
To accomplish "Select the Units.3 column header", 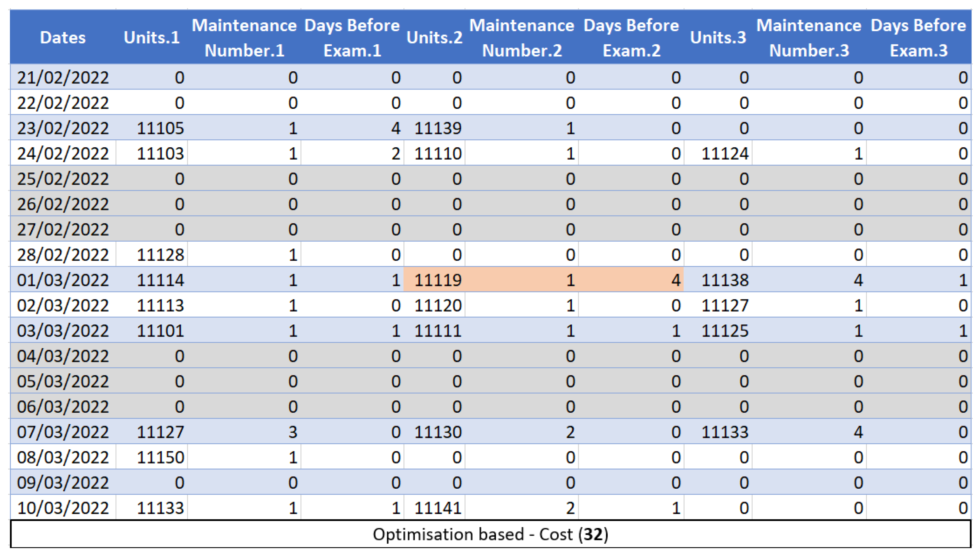I will pyautogui.click(x=718, y=37).
